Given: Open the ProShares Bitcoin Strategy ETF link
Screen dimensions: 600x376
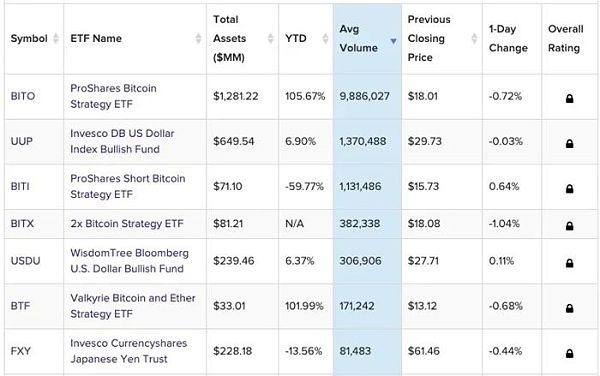Looking at the screenshot, I should (113, 96).
